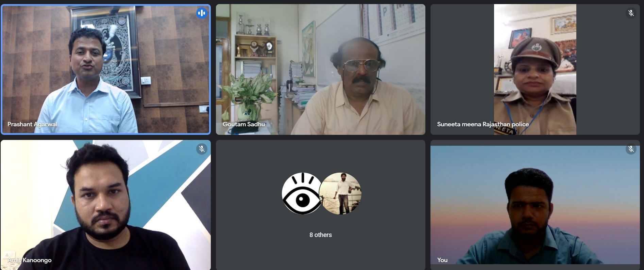This screenshot has width=644, height=270.
Task: Click dark padding left of Suneeta meena's video
Action: click(x=462, y=68)
